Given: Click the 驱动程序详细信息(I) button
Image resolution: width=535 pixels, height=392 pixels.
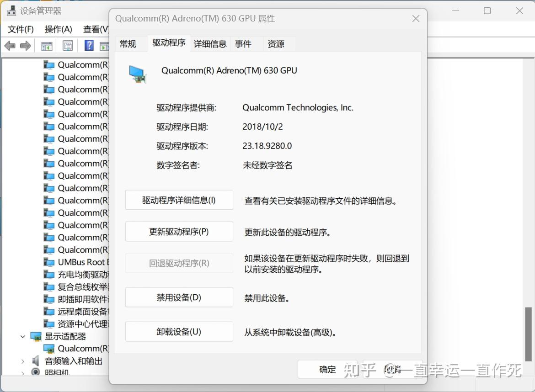Looking at the screenshot, I should click(x=179, y=200).
